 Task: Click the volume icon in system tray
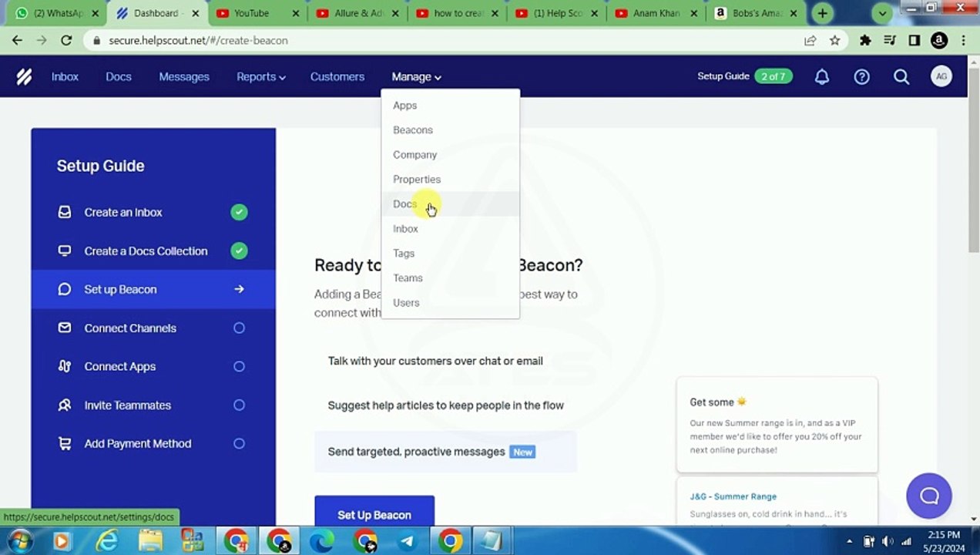pos(888,541)
